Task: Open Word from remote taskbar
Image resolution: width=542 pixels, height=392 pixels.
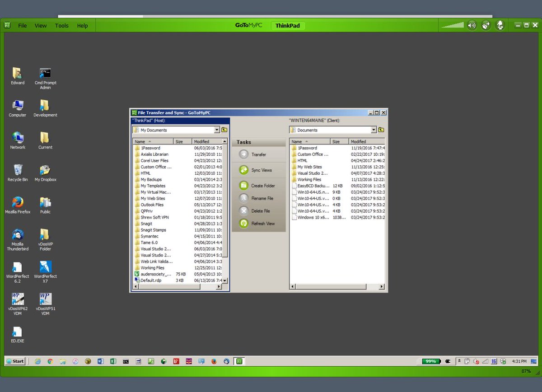Action: (x=100, y=361)
